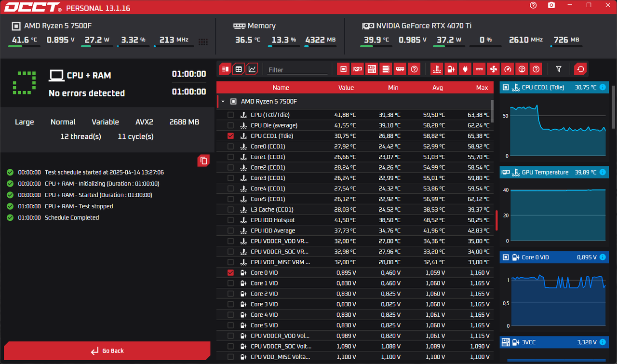Toggle the motherboard sensor category filter
617x364 pixels.
coord(371,69)
